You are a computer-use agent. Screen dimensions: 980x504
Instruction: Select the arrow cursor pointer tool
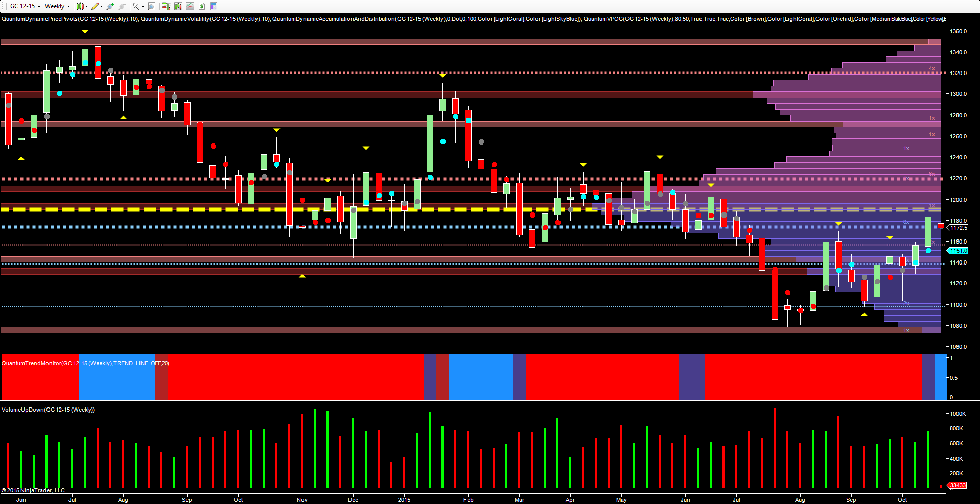(x=136, y=6)
